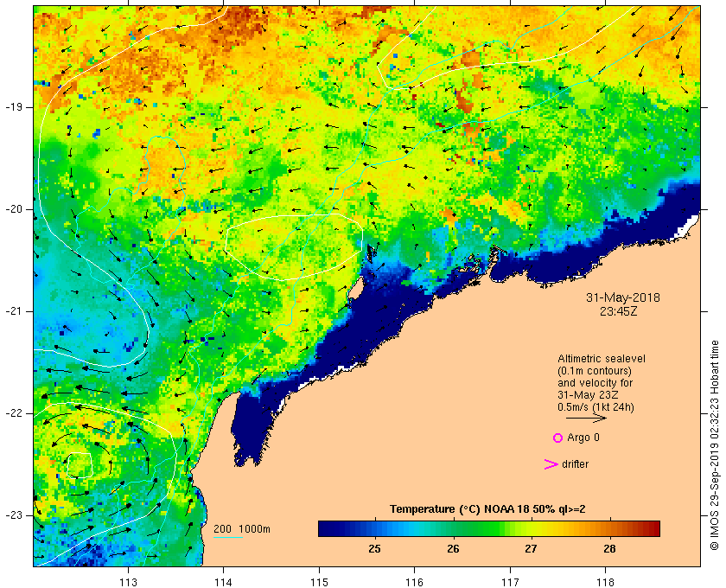Click the magenta drifter legend symbol
The height and width of the screenshot is (588, 726).
(551, 464)
